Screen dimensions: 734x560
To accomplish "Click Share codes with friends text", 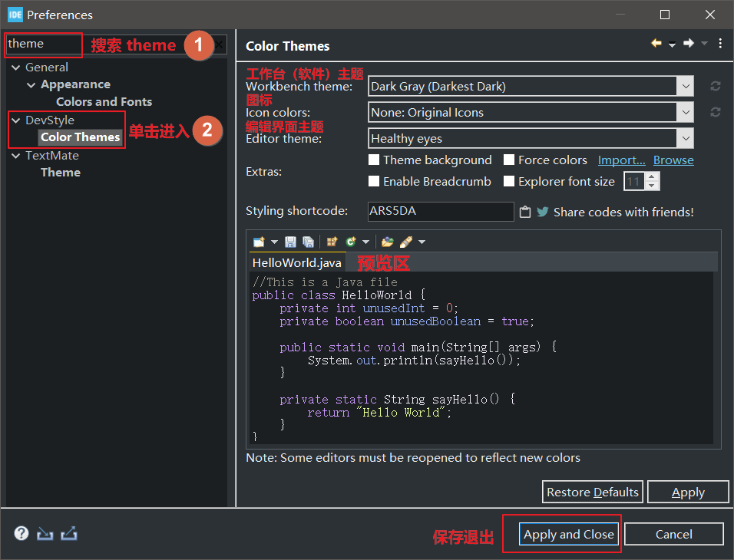I will pyautogui.click(x=623, y=212).
